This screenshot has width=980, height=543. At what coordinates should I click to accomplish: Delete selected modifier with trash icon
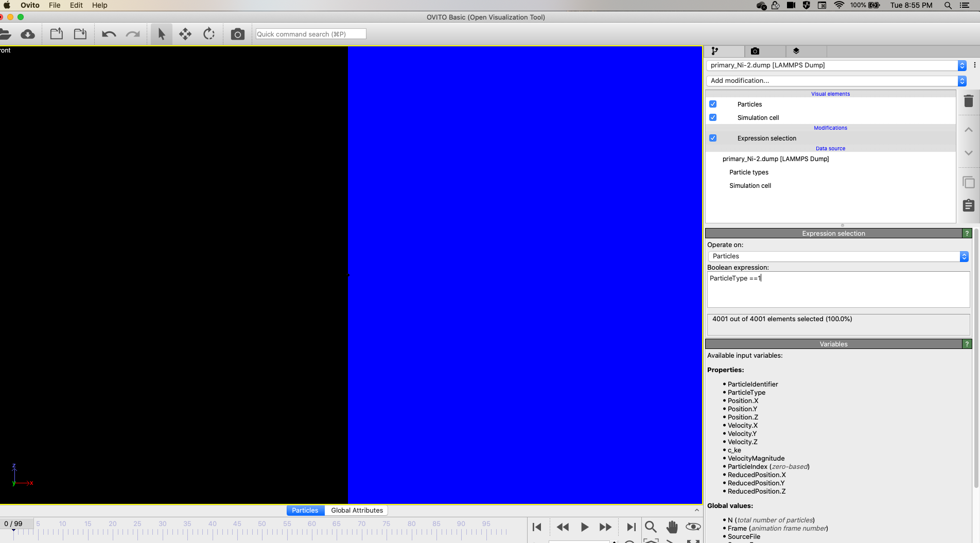coord(968,101)
